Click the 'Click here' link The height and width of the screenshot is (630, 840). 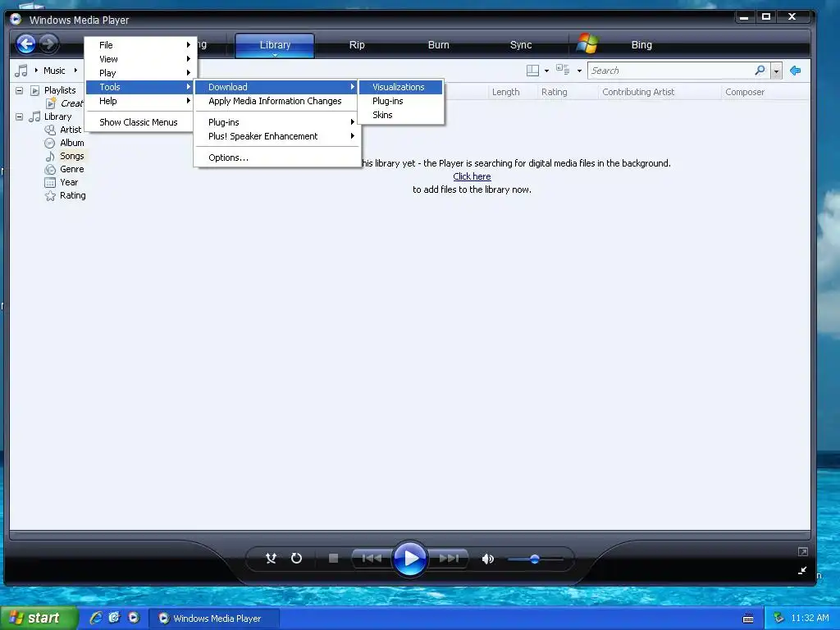[472, 176]
